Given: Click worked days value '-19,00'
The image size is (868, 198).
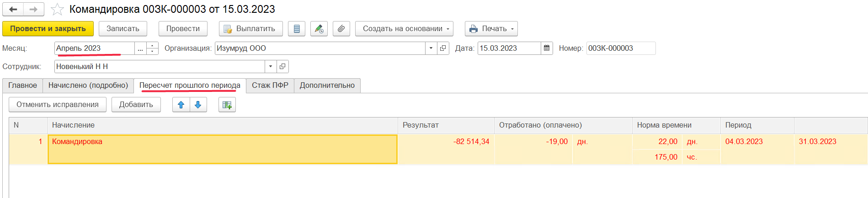Looking at the screenshot, I should [557, 142].
